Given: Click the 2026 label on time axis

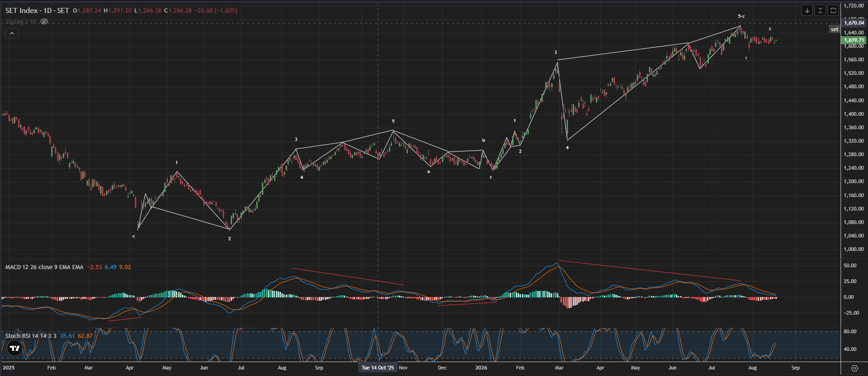Looking at the screenshot, I should tap(481, 368).
